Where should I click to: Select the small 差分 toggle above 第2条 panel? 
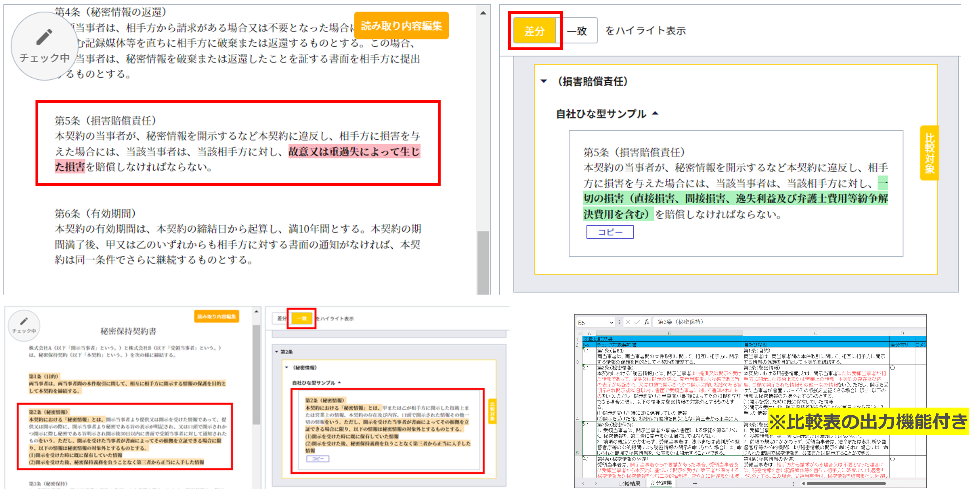[282, 318]
